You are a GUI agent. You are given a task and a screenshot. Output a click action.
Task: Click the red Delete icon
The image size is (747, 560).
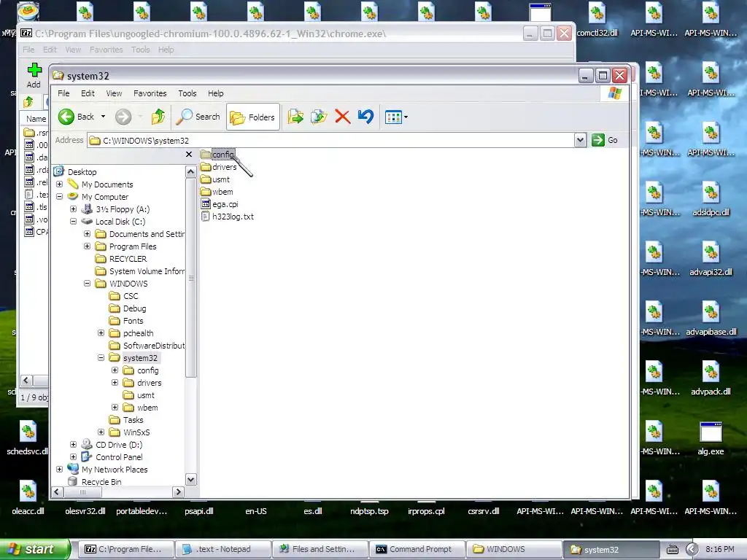click(x=343, y=117)
